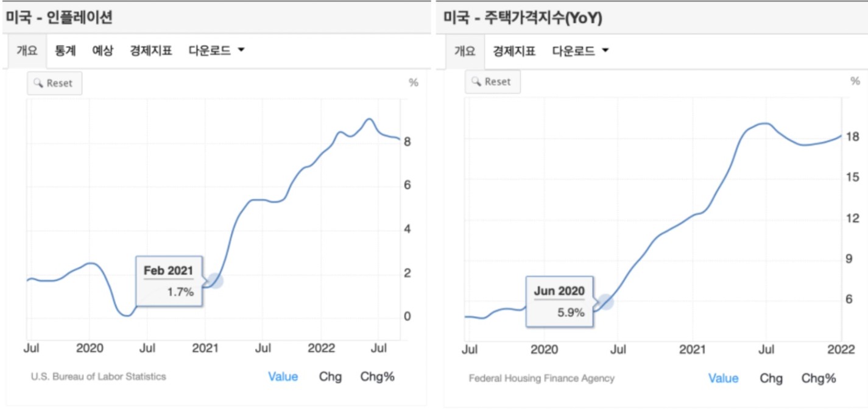Click the magnifier icon on housing Reset button
This screenshot has width=868, height=410.
pyautogui.click(x=476, y=82)
